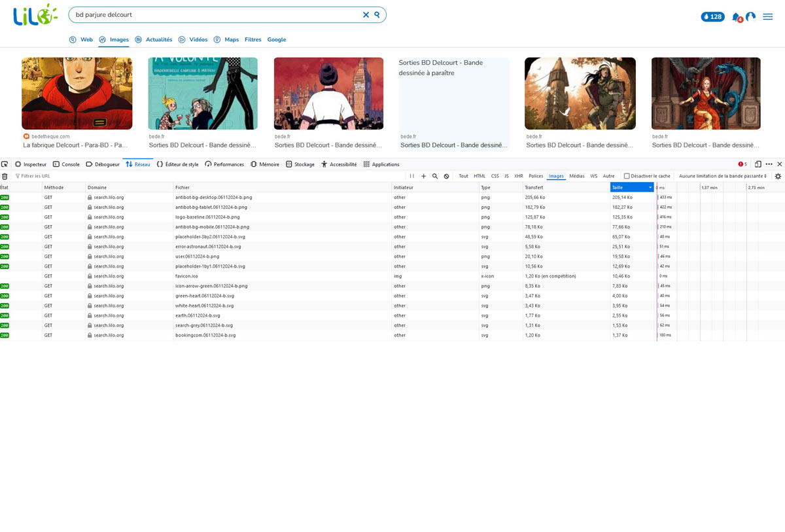Close the developer tools panel
Screen dimensions: 785x532
(x=780, y=164)
